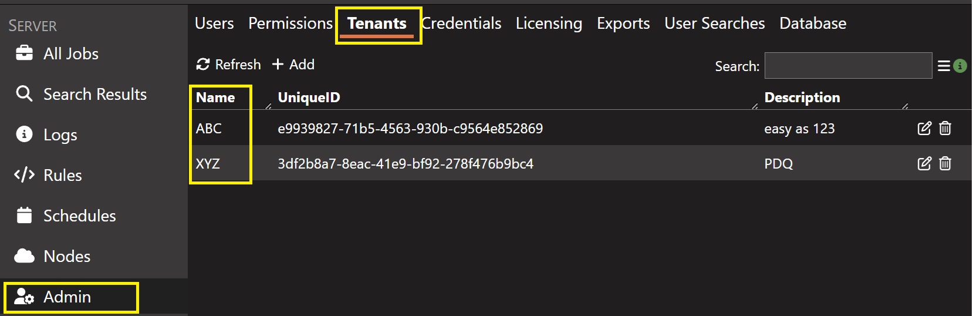Open All Jobs in sidebar
The height and width of the screenshot is (316, 980).
click(70, 54)
